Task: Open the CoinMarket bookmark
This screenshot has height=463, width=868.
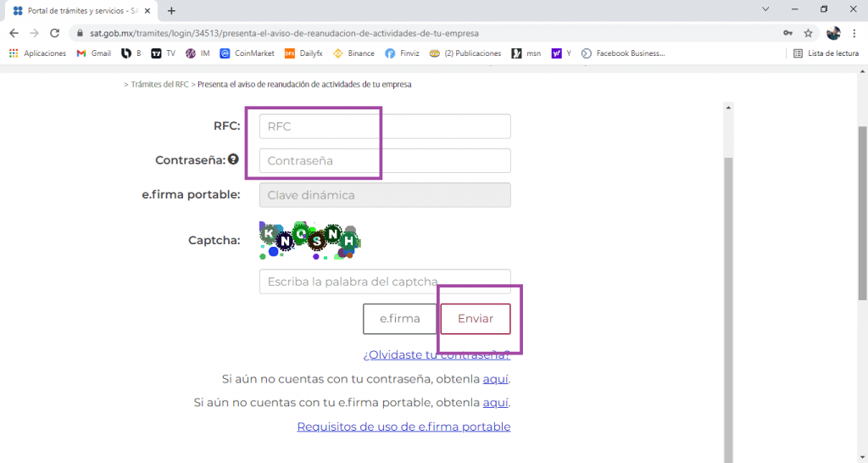Action: [x=247, y=53]
